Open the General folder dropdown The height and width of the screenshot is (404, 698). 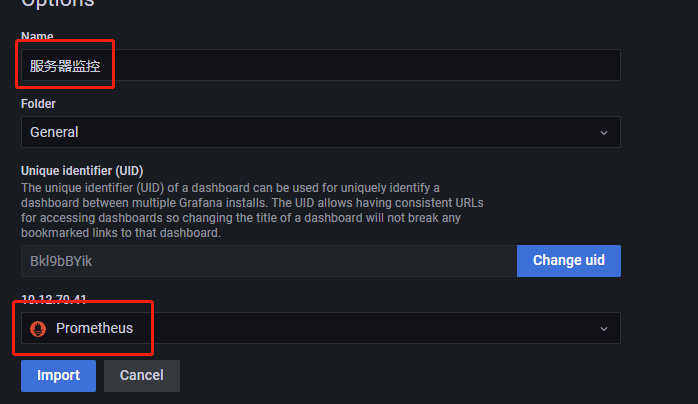[x=321, y=132]
